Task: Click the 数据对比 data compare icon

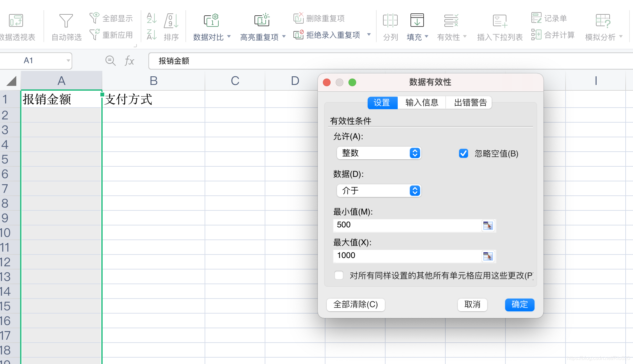Action: (211, 20)
